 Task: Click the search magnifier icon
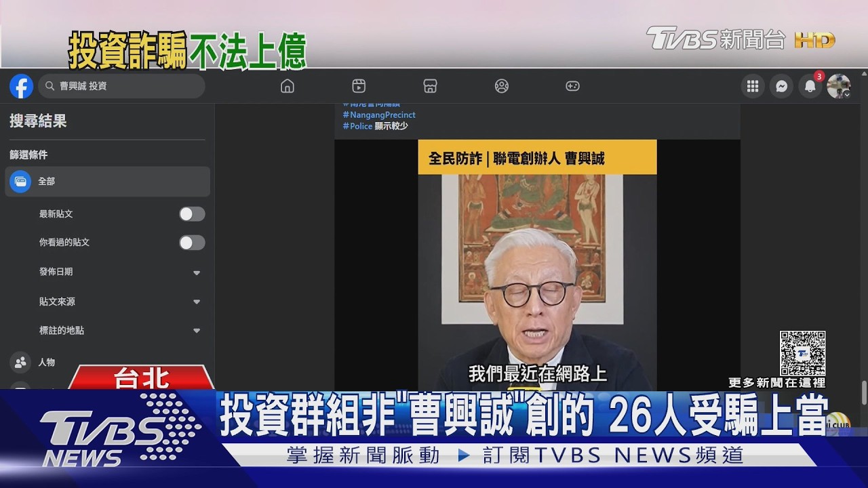click(x=50, y=86)
